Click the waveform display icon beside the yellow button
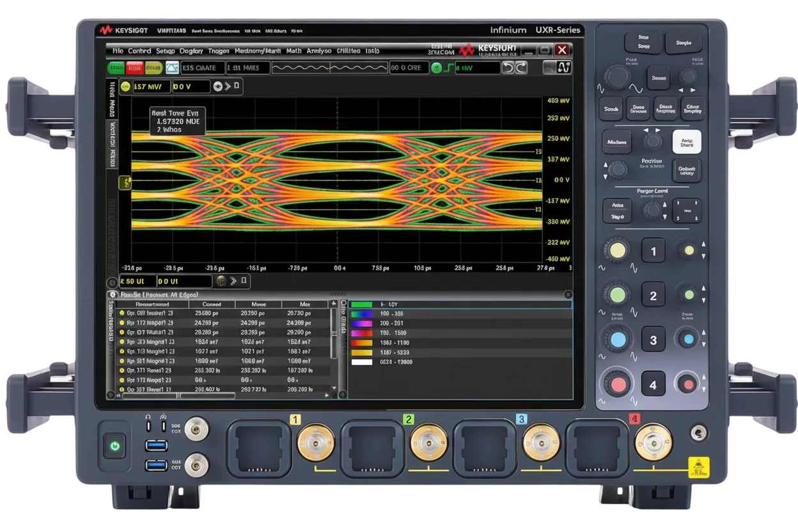 172,68
